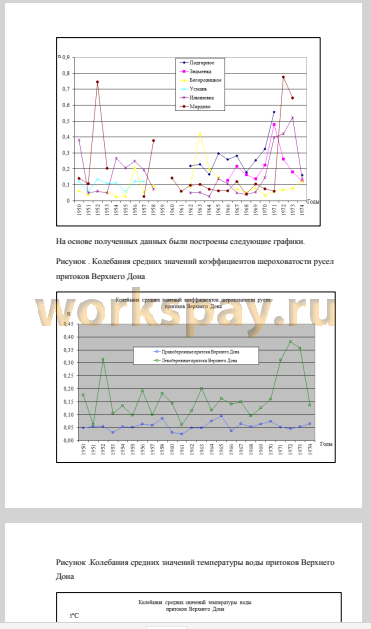The image size is (371, 629).
Task: Click the second chart's title text
Action: 193,303
